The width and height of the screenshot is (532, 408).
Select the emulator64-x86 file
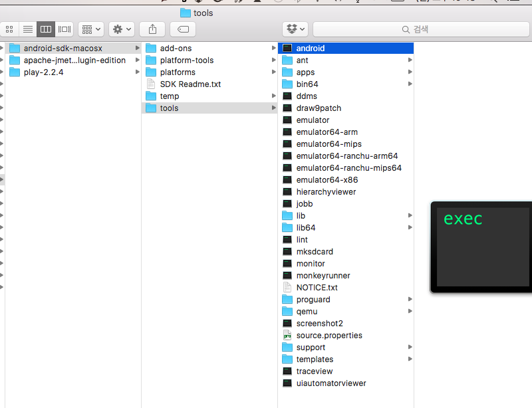pyautogui.click(x=346, y=180)
